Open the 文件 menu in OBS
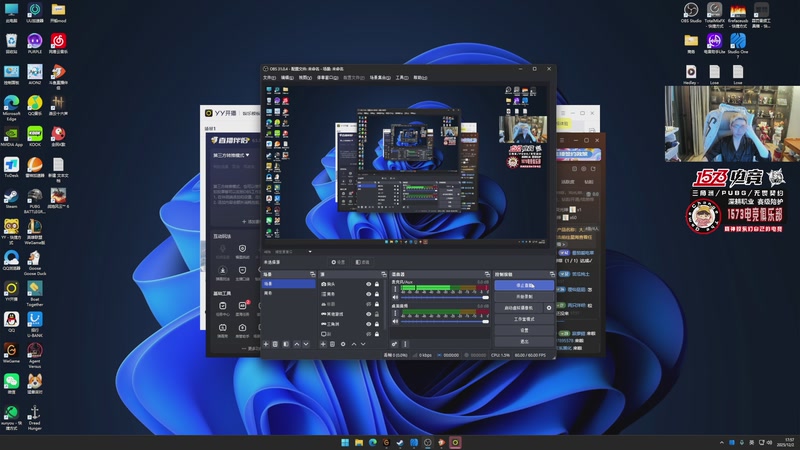800x450 pixels. point(269,78)
